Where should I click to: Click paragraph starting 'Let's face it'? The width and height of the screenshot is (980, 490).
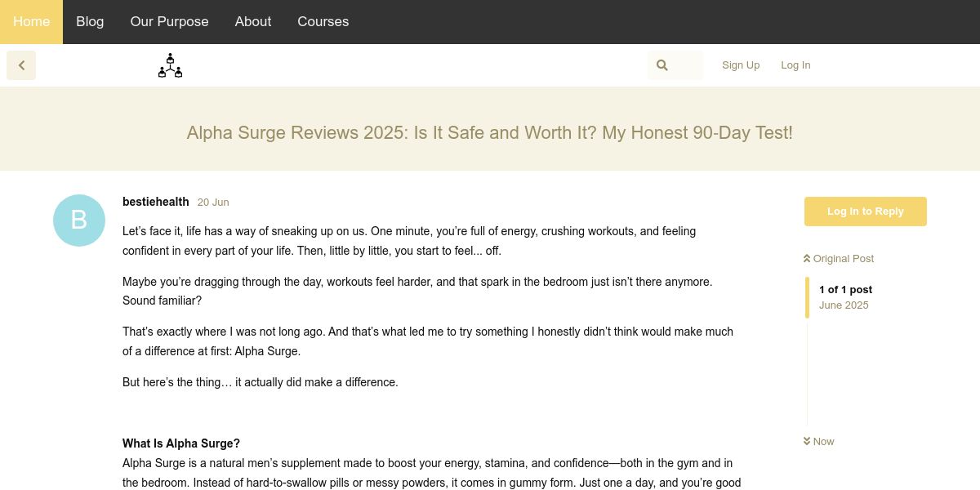431,241
